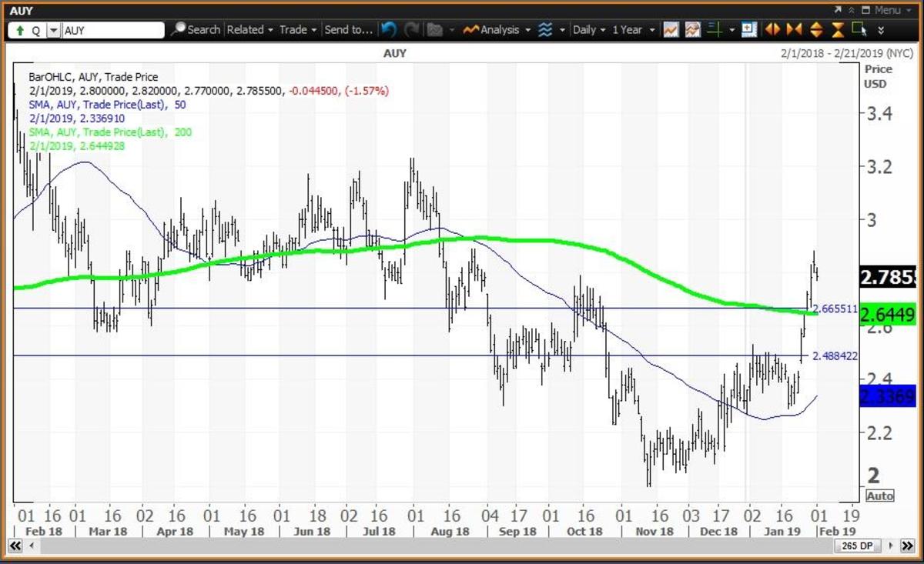The height and width of the screenshot is (564, 924).
Task: Click the Send to... menu item
Action: (348, 29)
